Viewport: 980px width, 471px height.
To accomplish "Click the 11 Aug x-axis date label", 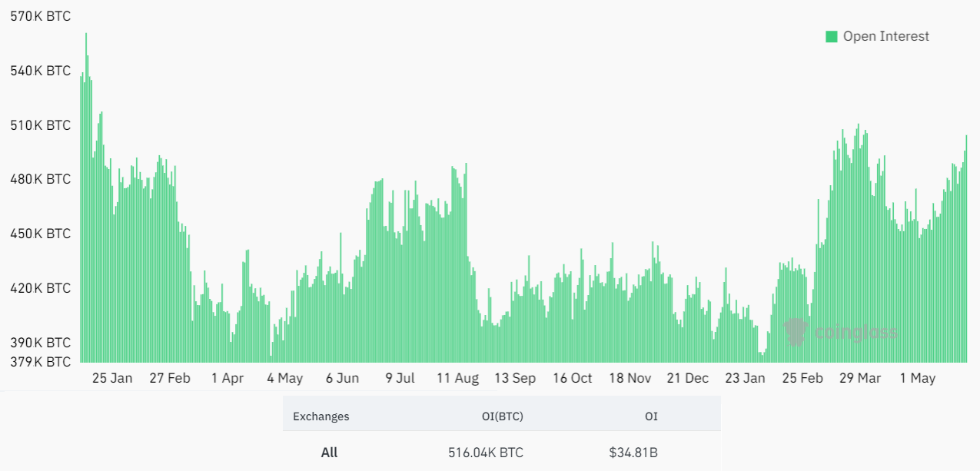I will [457, 378].
